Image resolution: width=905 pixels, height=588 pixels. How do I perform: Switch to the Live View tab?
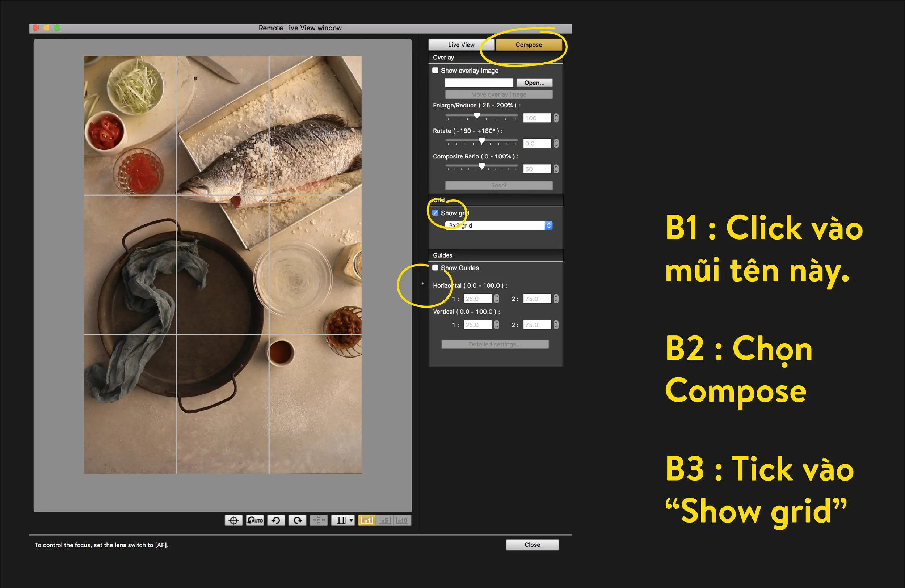461,45
